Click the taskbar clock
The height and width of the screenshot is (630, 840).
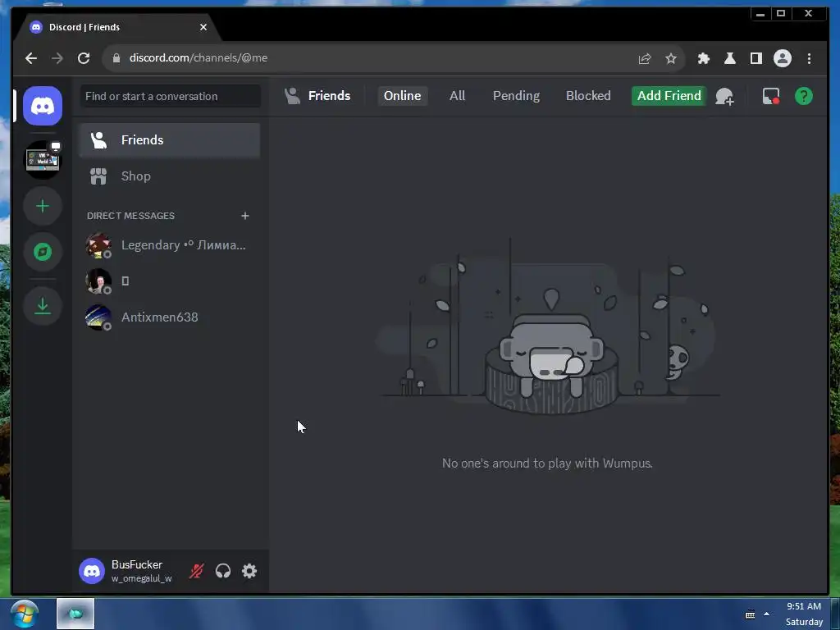point(804,614)
